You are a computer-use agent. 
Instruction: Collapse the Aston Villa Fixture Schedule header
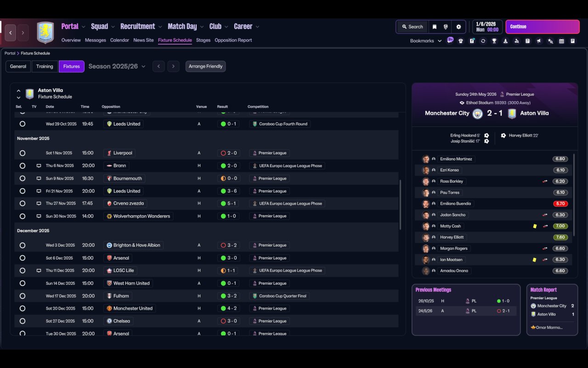pos(18,91)
